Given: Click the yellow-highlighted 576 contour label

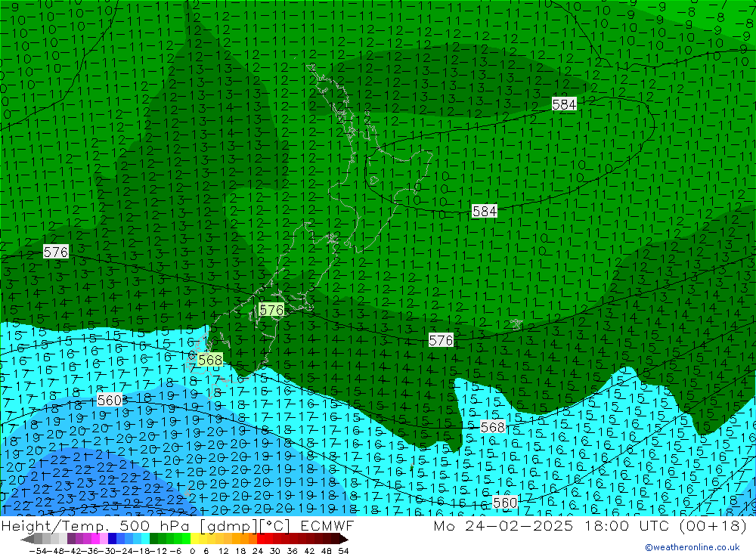Looking at the screenshot, I should click(x=271, y=310).
